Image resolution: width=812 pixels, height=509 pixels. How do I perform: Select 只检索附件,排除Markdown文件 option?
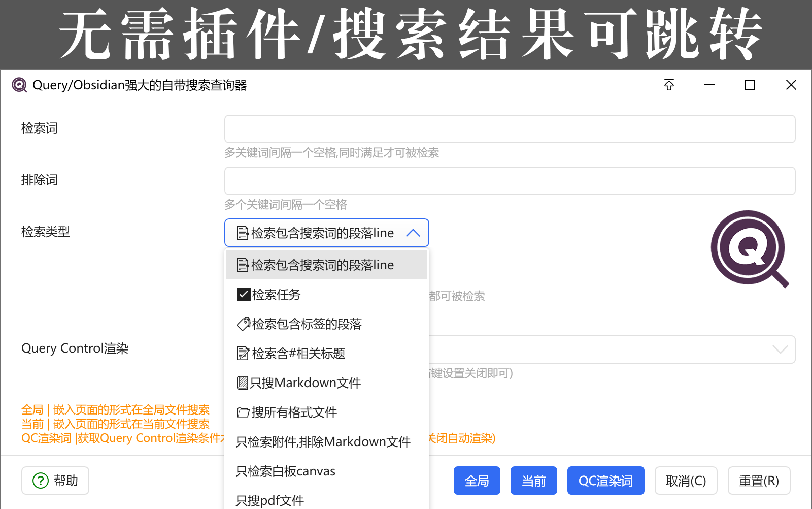tap(327, 441)
